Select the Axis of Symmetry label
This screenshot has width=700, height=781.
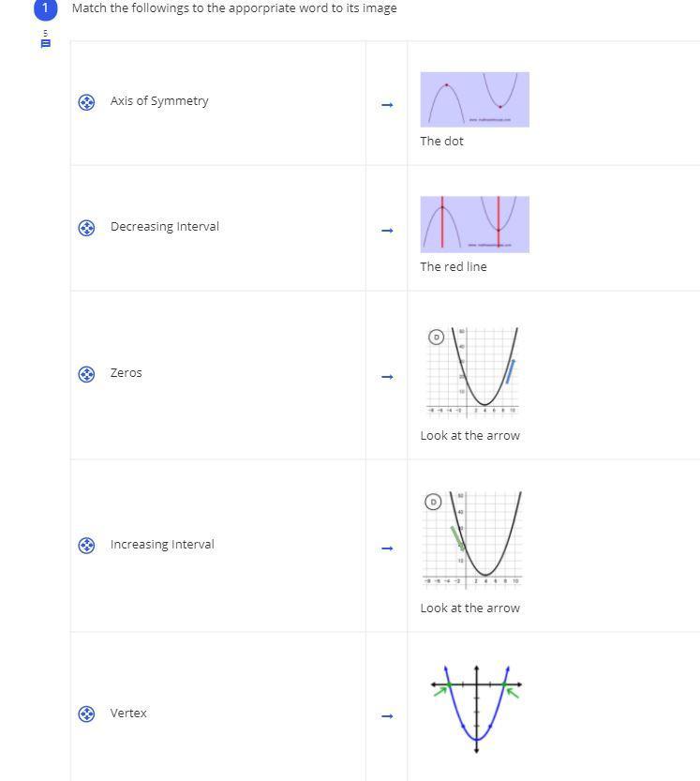coord(159,101)
